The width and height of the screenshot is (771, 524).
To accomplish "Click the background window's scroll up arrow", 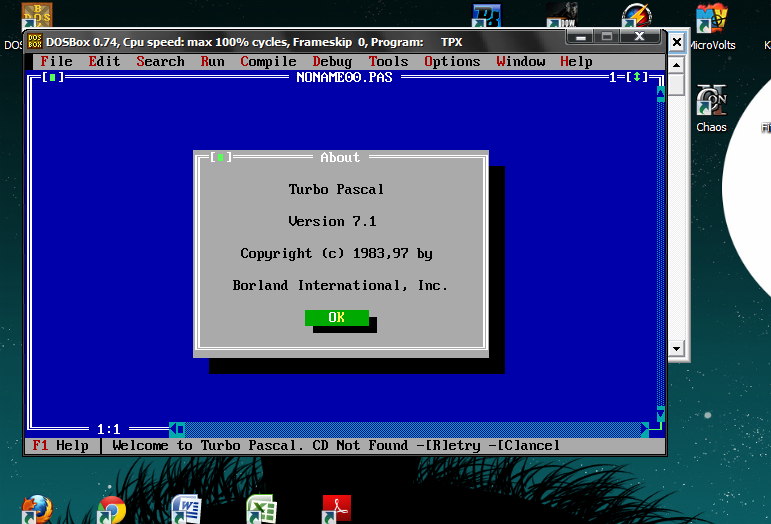I will point(677,65).
